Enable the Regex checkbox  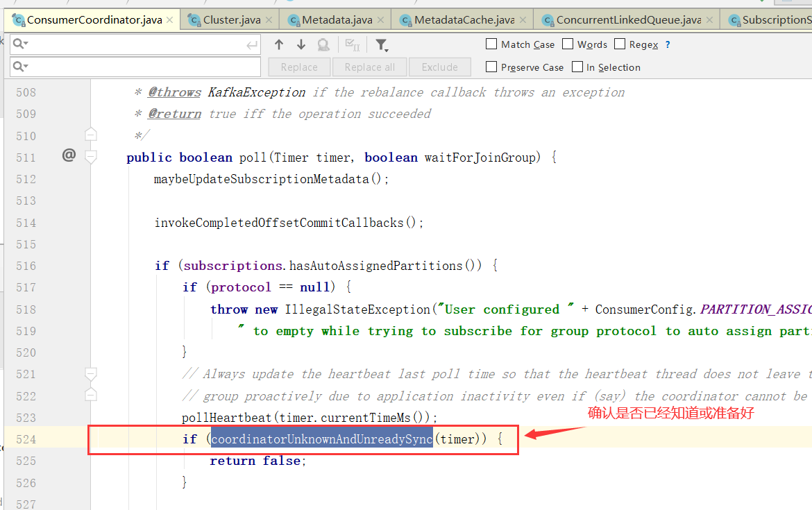point(619,44)
